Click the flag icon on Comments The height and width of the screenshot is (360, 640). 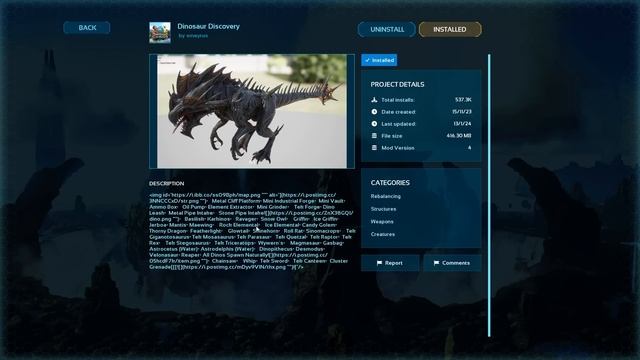tap(436, 263)
